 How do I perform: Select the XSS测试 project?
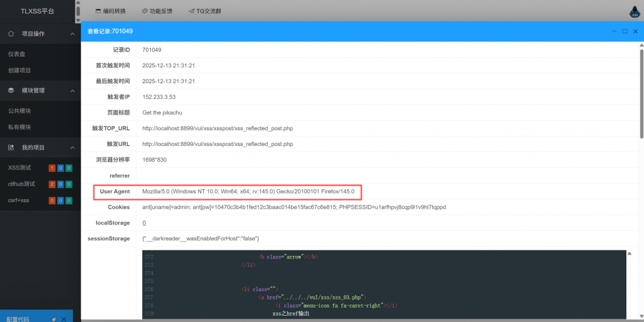[x=19, y=167]
